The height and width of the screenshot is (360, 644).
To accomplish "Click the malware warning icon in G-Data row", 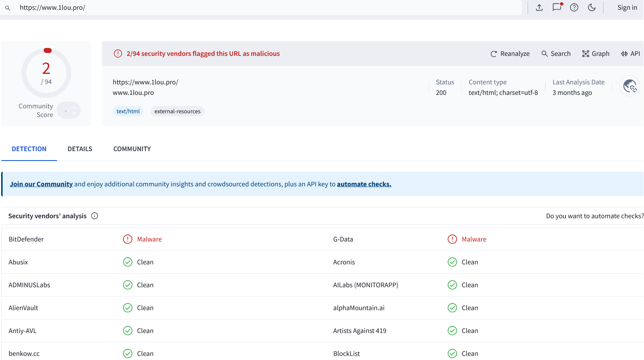I will (x=452, y=239).
